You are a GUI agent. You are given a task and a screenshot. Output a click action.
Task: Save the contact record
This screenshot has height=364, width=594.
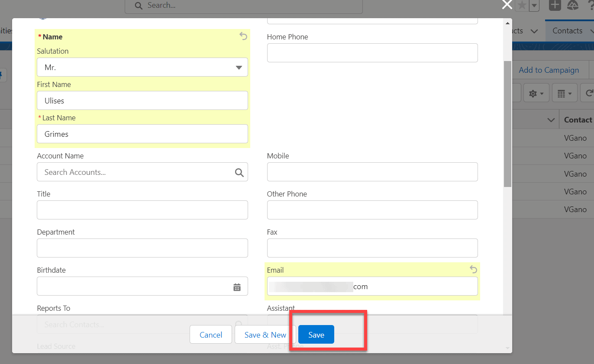point(316,335)
